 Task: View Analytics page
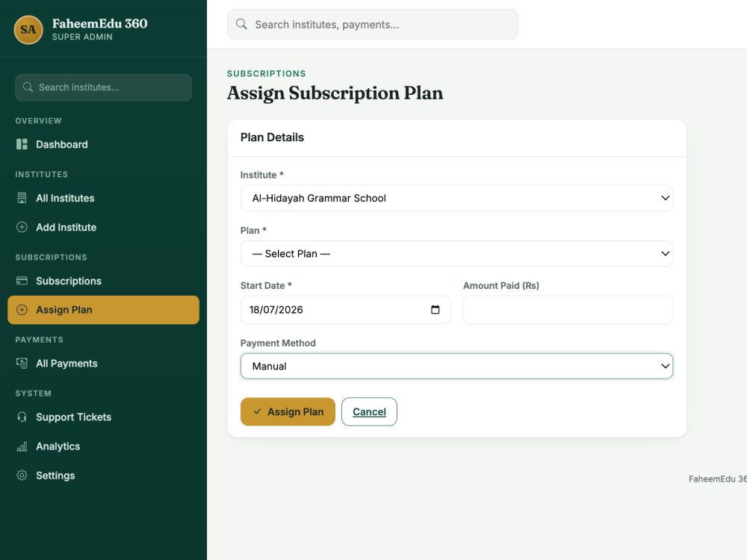coord(103,447)
